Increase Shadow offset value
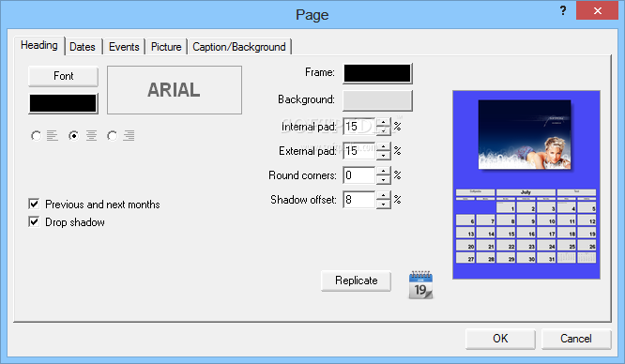The height and width of the screenshot is (364, 625). point(384,195)
